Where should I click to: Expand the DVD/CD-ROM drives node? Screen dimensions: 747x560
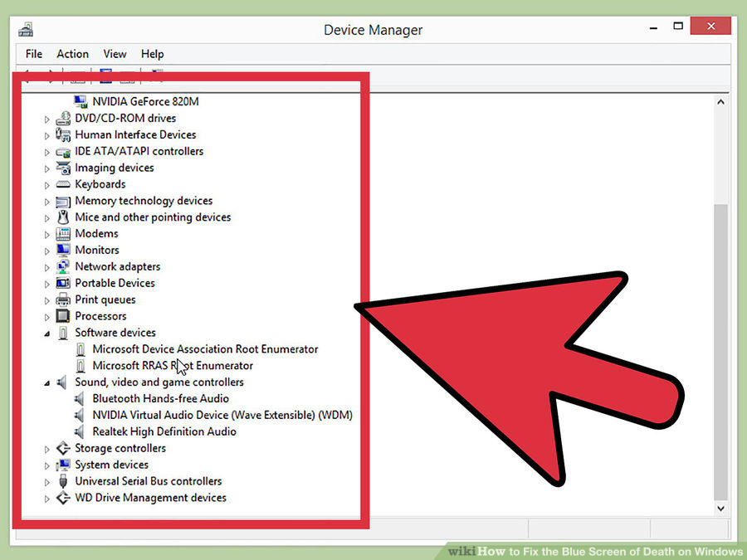(x=46, y=119)
